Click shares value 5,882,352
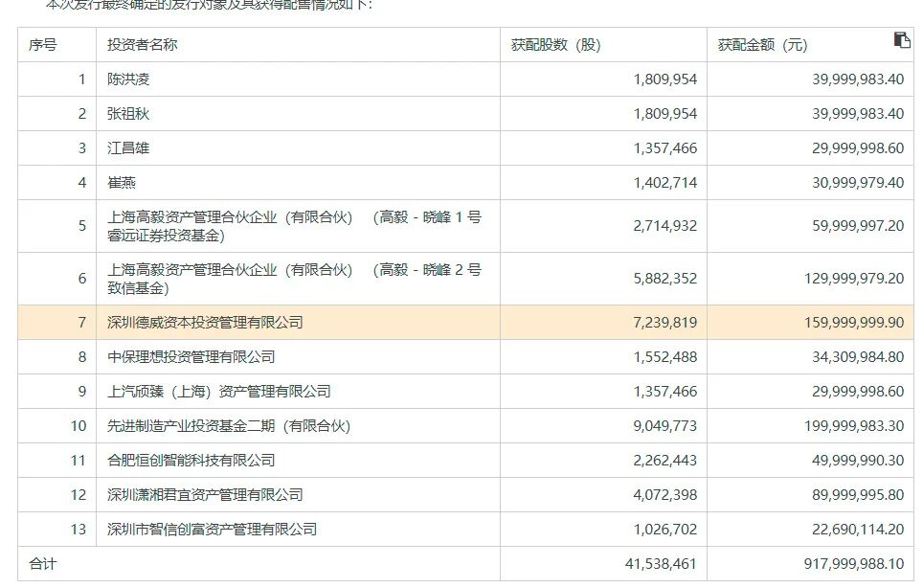923x588 pixels. tap(664, 279)
